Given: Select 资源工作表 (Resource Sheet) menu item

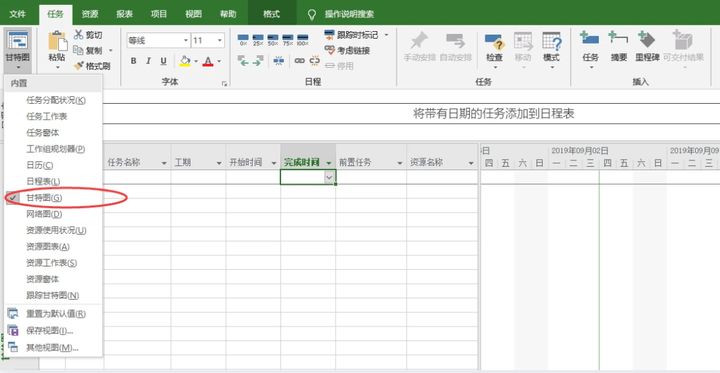Looking at the screenshot, I should point(53,263).
